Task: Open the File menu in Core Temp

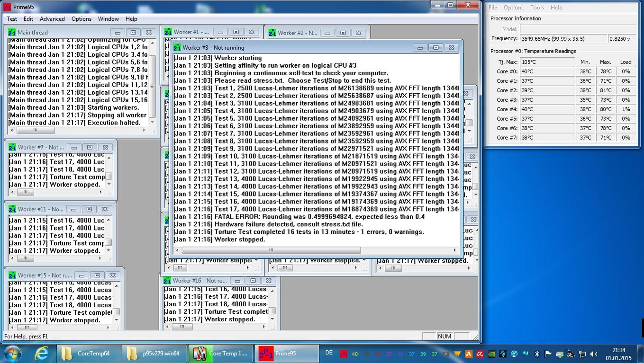Action: [493, 8]
